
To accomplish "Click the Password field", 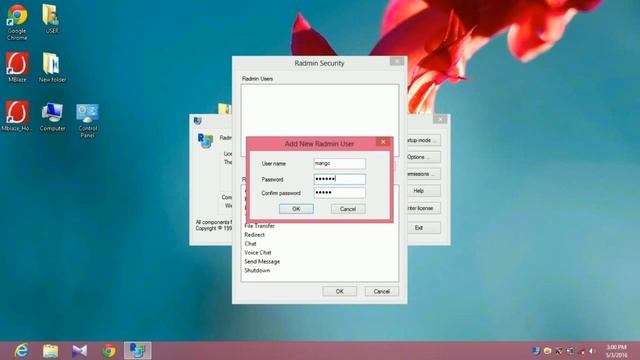I will (x=340, y=179).
